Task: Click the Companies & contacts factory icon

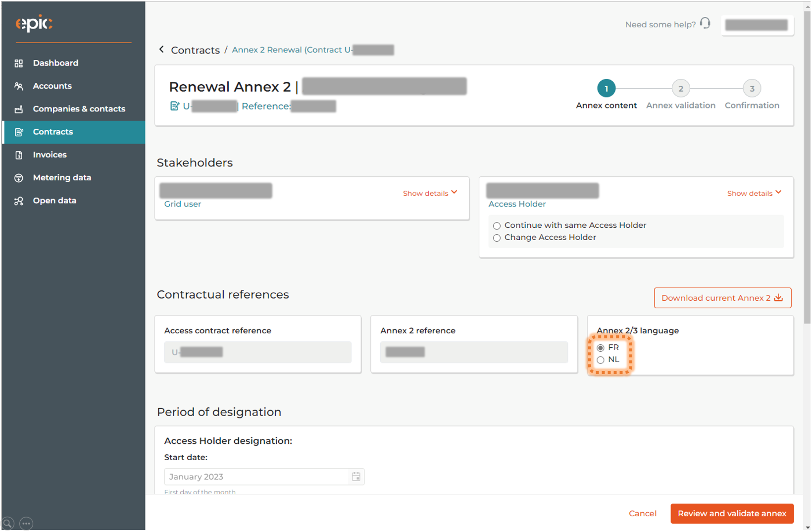Action: [19, 109]
